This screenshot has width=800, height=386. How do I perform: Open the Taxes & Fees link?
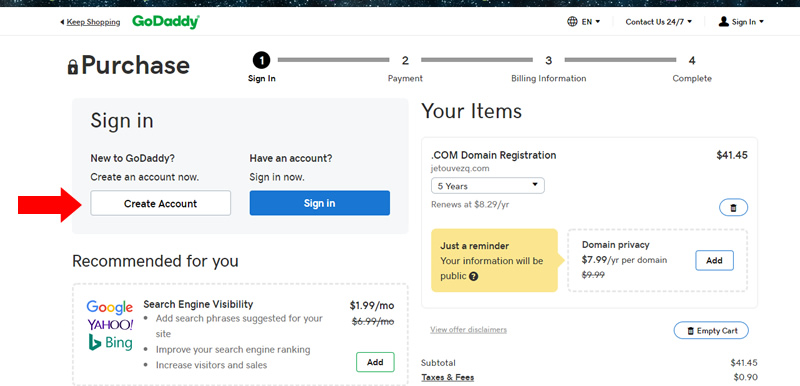point(447,377)
